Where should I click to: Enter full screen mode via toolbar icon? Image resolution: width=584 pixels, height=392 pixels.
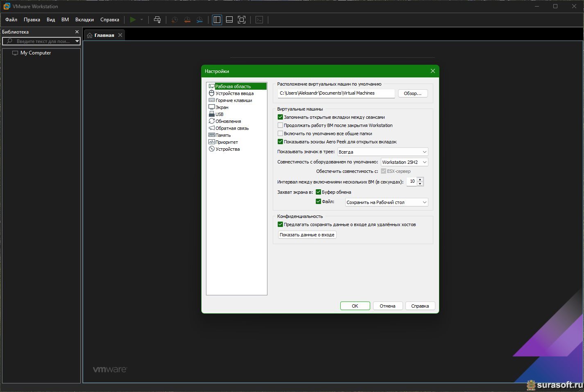(x=242, y=20)
